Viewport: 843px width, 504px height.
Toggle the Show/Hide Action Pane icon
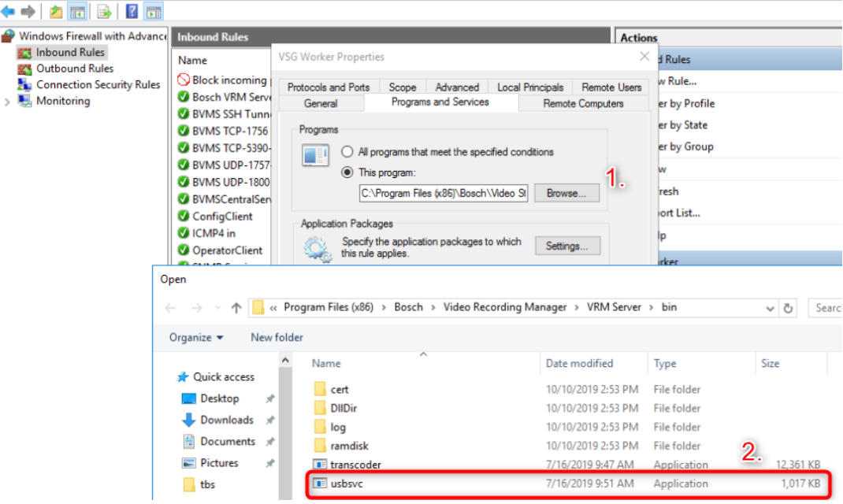[x=154, y=11]
